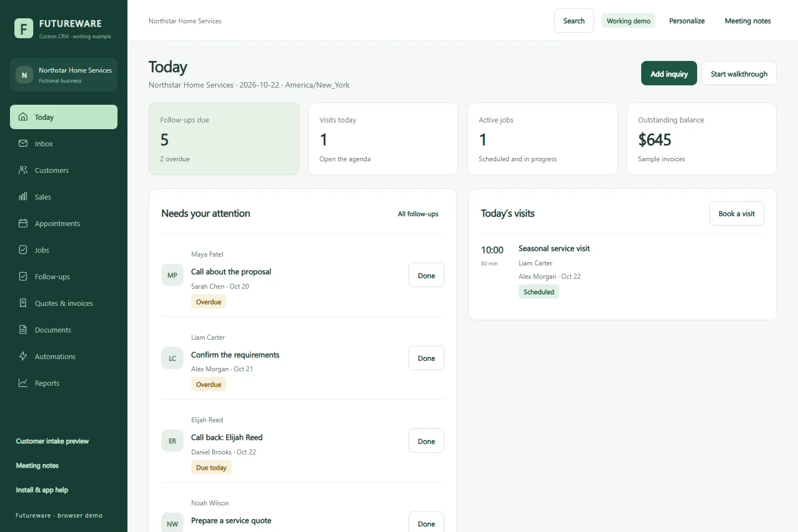The width and height of the screenshot is (798, 532).
Task: Go to Customers in the sidebar
Action: 64,170
